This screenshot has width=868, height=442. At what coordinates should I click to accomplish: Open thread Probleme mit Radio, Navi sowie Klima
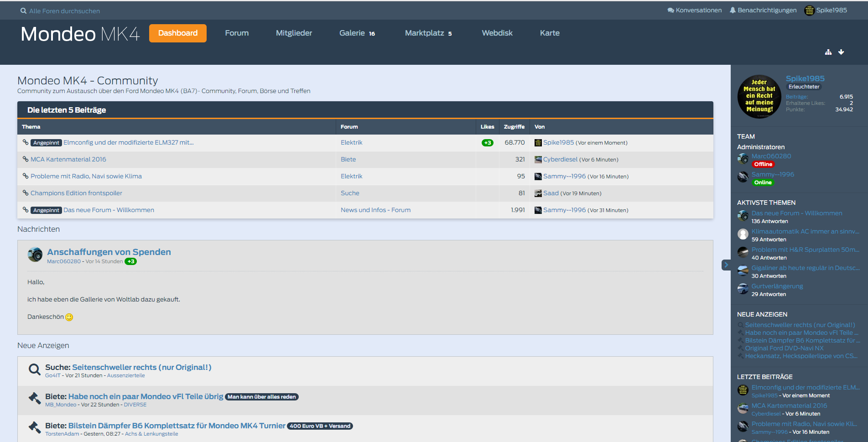coord(86,177)
